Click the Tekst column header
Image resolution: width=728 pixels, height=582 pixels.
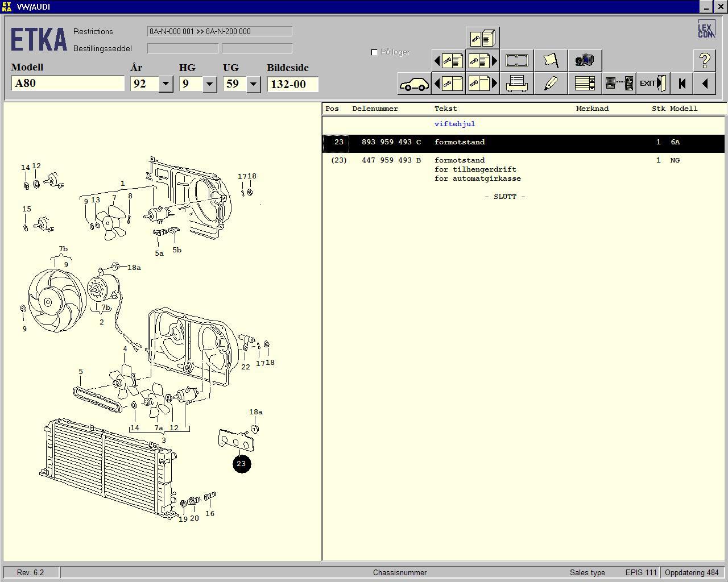click(x=445, y=109)
